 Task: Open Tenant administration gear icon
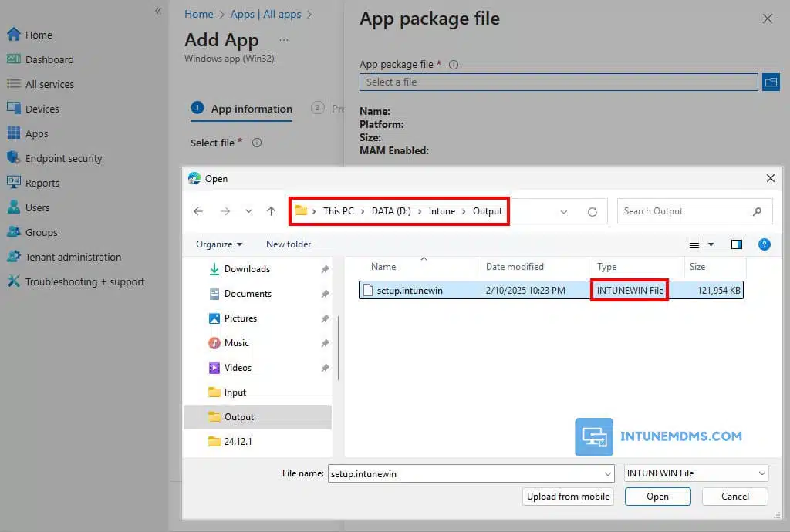pos(14,256)
